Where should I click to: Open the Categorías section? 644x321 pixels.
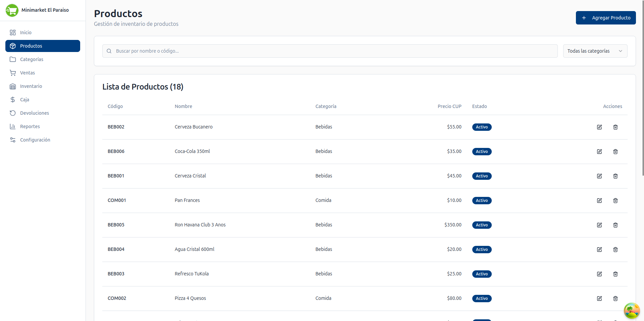coord(43,59)
